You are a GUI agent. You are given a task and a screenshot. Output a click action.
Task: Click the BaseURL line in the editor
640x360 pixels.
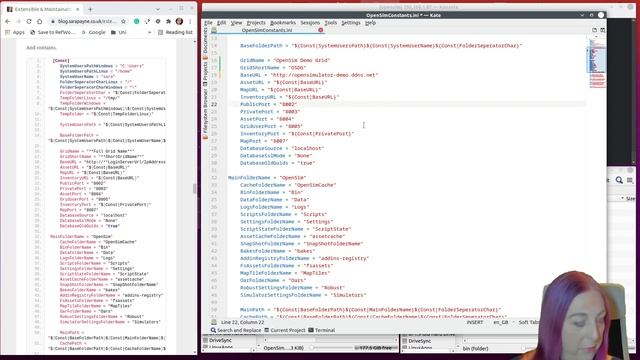tap(309, 75)
